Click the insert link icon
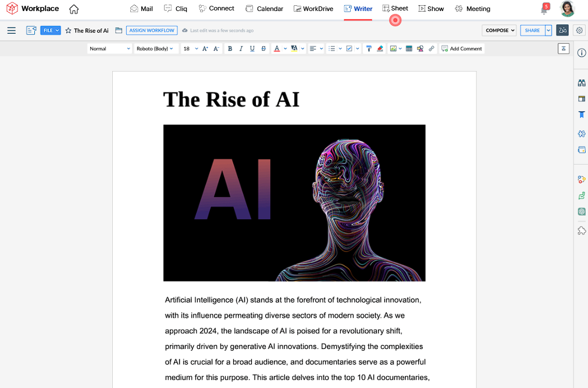This screenshot has height=388, width=588. pos(432,49)
